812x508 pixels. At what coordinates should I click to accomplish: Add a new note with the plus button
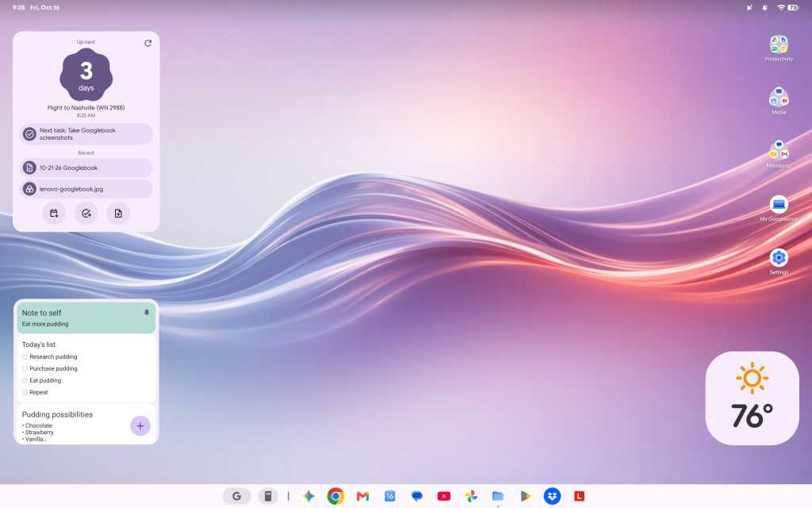[140, 425]
